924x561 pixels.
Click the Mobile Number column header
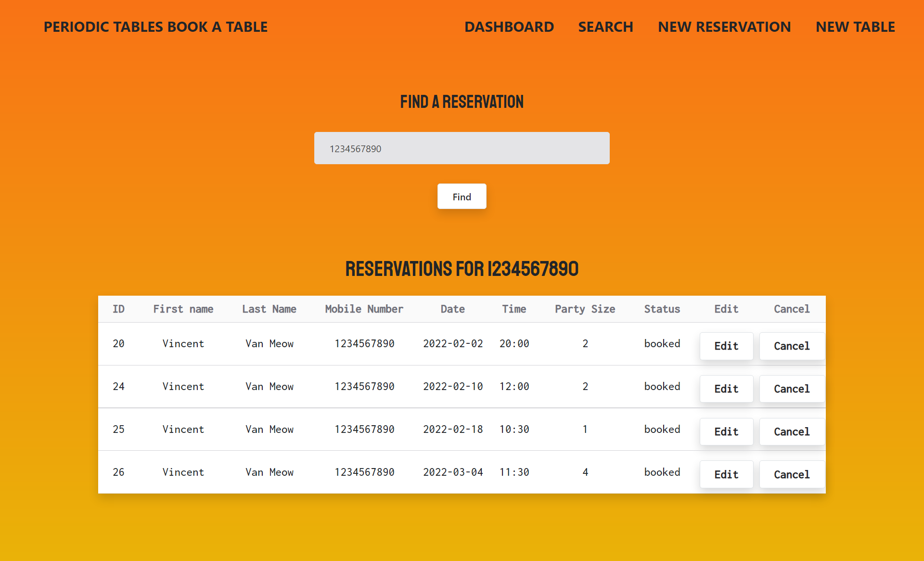point(364,309)
